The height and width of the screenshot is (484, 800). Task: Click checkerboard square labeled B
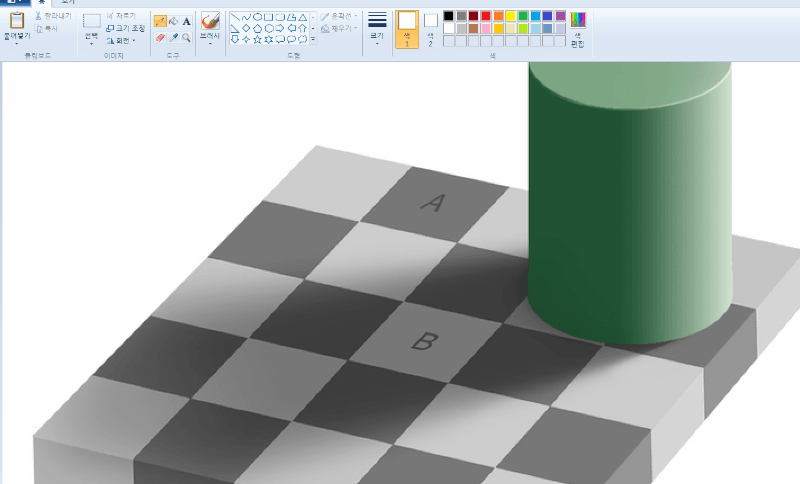[426, 342]
